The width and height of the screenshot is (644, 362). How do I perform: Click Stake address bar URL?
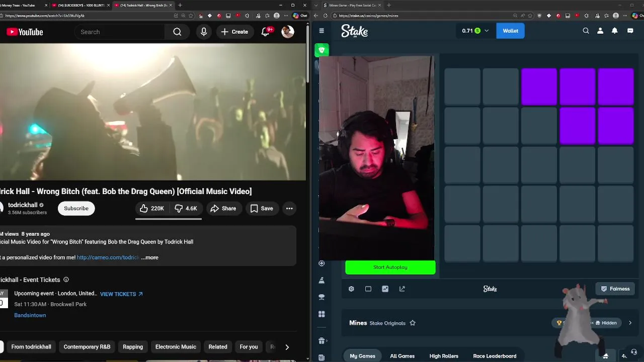[x=369, y=16]
